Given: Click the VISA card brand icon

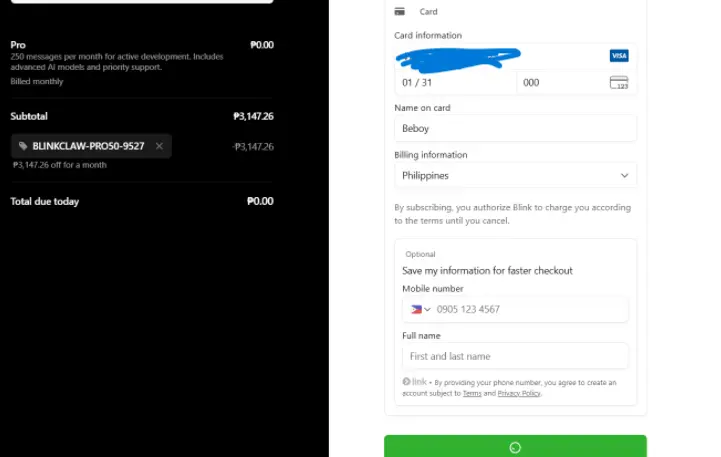Looking at the screenshot, I should (619, 56).
